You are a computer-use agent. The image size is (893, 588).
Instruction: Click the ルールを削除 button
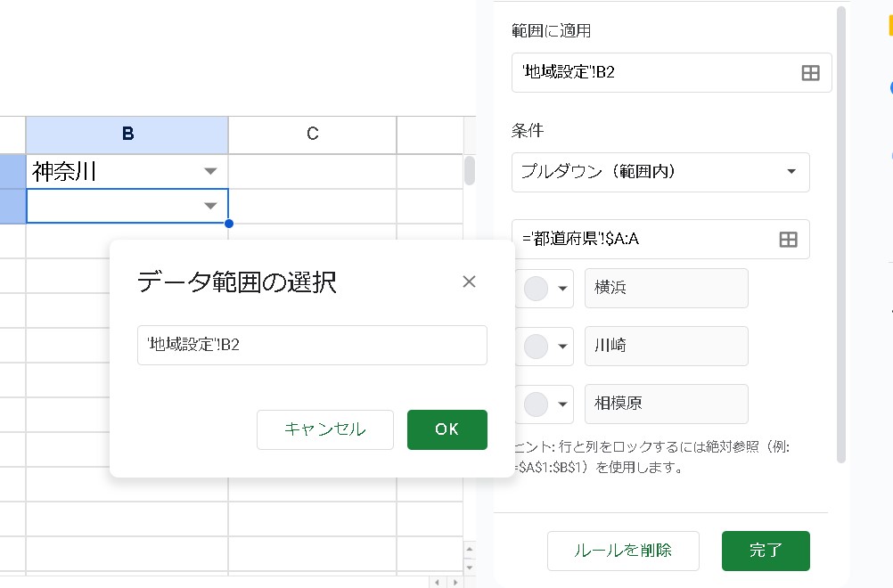(623, 551)
